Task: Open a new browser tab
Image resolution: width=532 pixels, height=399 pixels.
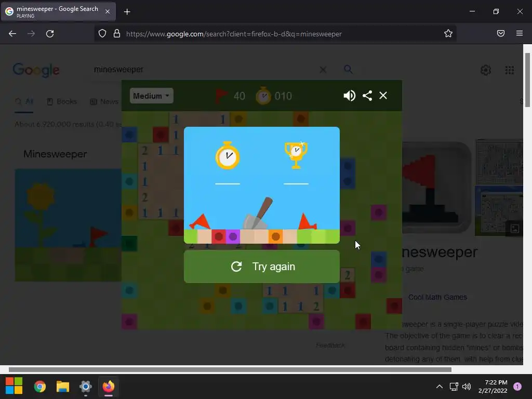Action: coord(127,12)
